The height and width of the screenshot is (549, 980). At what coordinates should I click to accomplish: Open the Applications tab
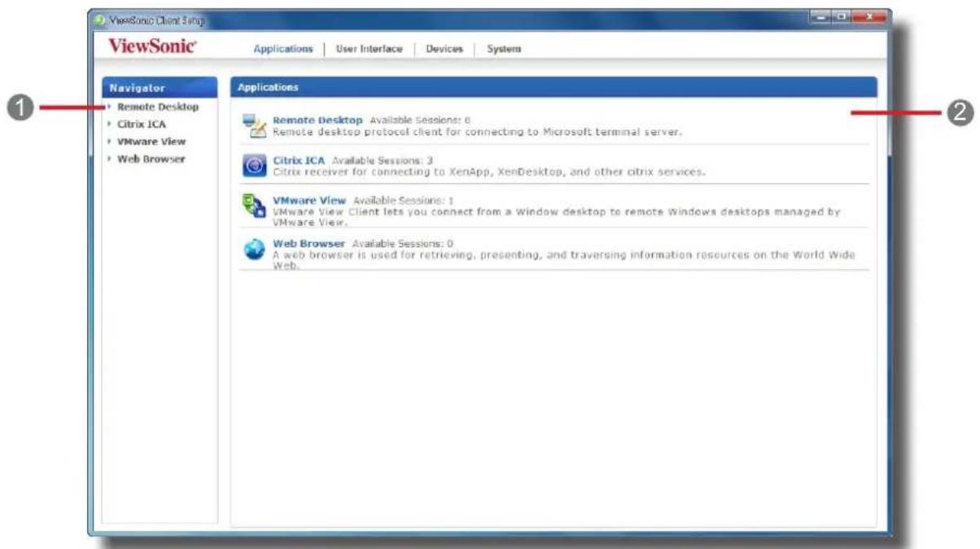pos(283,49)
